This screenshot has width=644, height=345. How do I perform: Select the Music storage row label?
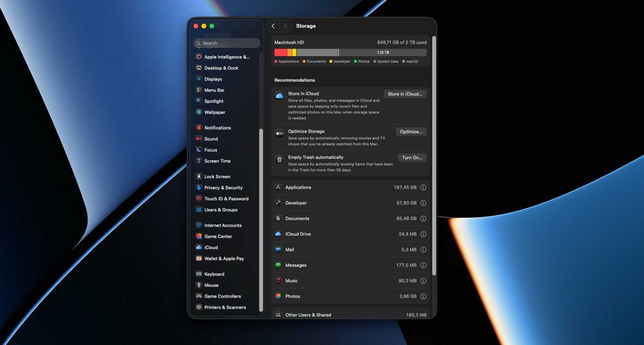coord(292,281)
